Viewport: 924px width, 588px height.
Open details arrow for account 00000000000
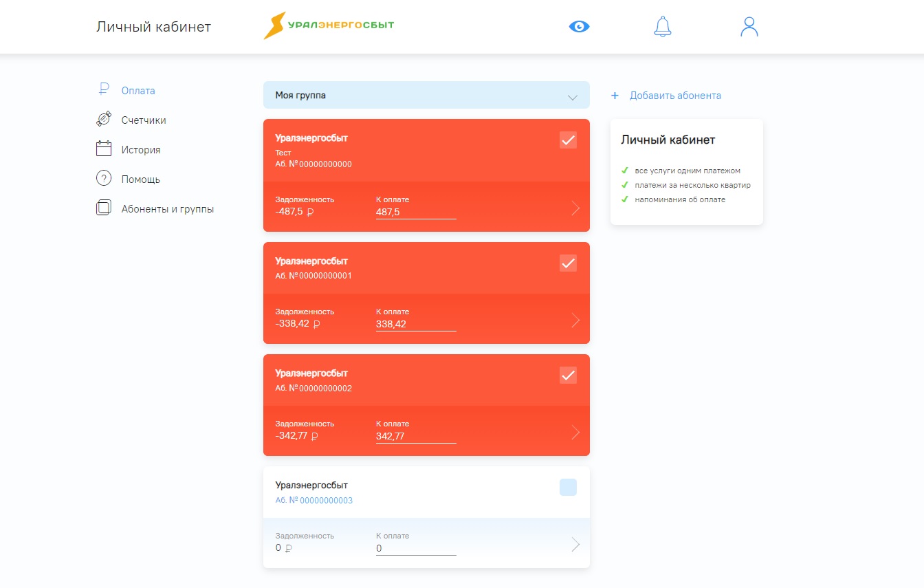pos(575,208)
